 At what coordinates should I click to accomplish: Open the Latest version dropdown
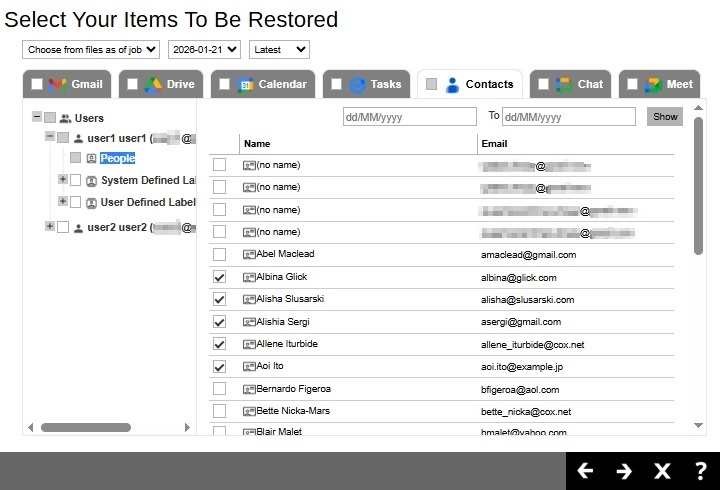(279, 49)
